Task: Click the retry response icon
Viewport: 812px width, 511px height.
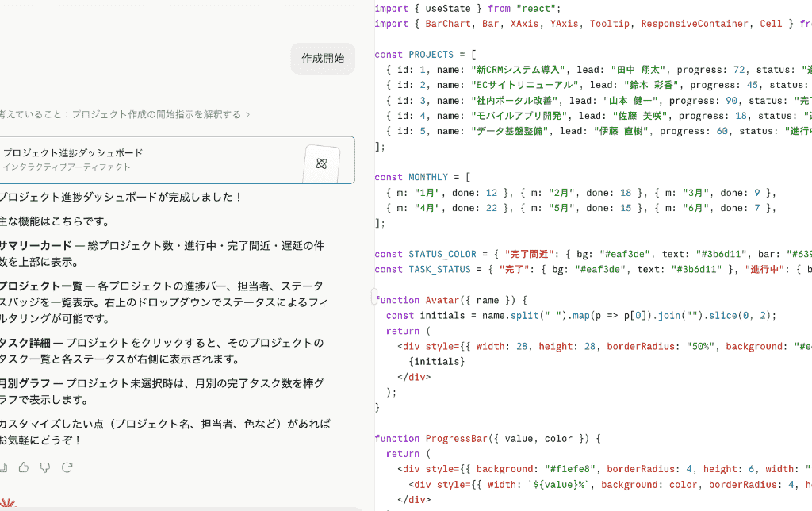Action: click(67, 467)
